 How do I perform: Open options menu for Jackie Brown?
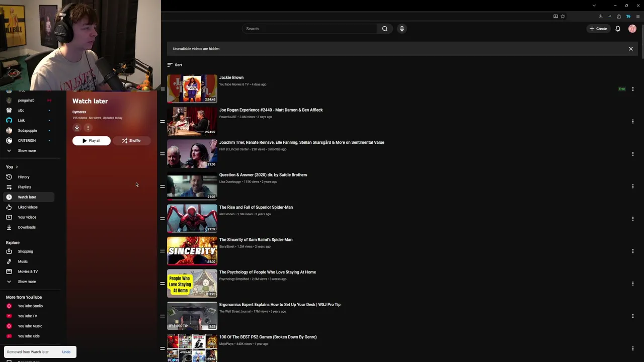[632, 89]
